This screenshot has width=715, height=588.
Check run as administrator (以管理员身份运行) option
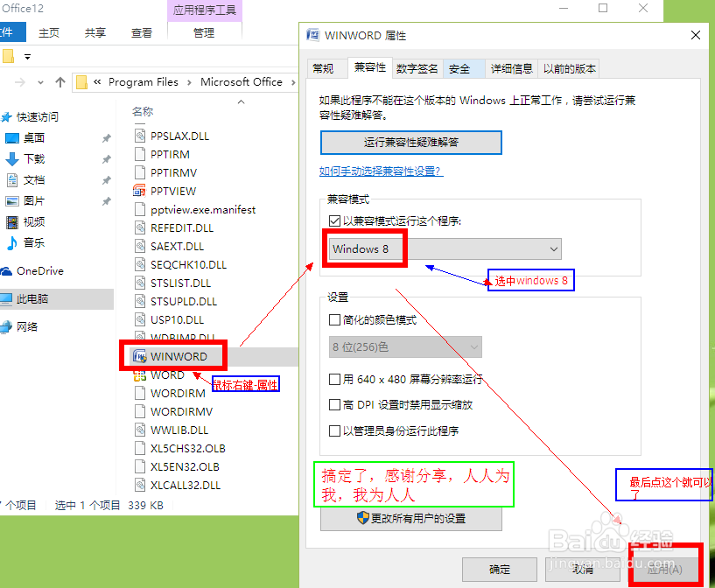point(334,430)
